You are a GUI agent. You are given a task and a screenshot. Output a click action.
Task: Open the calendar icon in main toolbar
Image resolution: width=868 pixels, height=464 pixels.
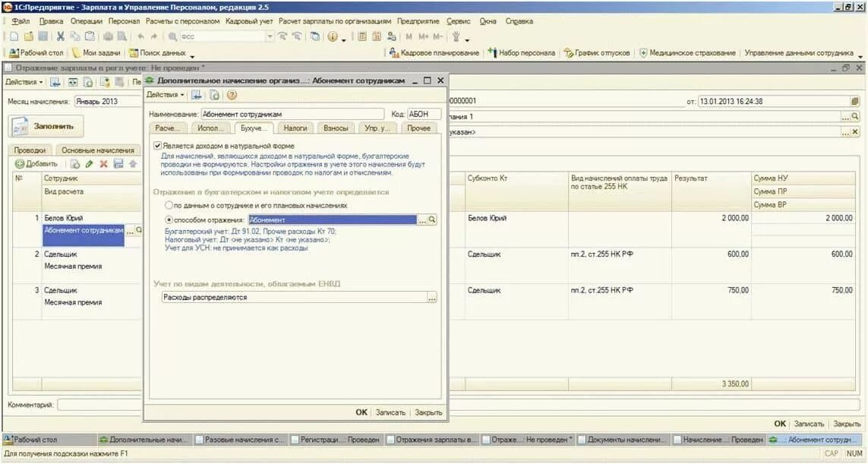click(377, 36)
